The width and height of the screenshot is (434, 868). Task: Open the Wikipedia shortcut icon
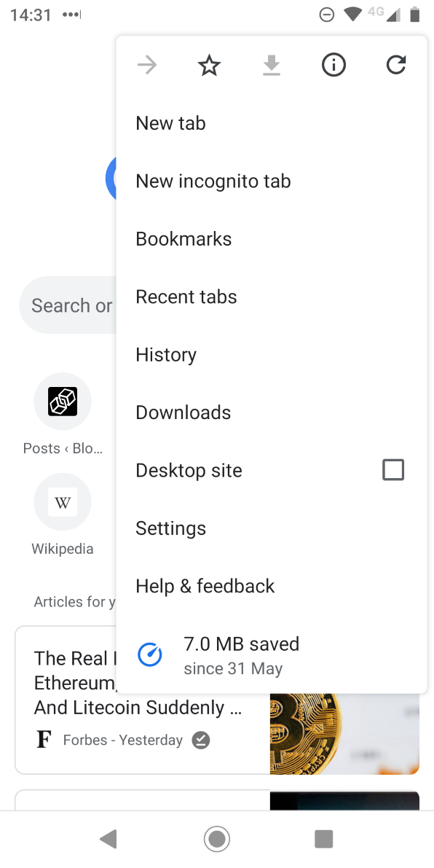click(x=62, y=501)
